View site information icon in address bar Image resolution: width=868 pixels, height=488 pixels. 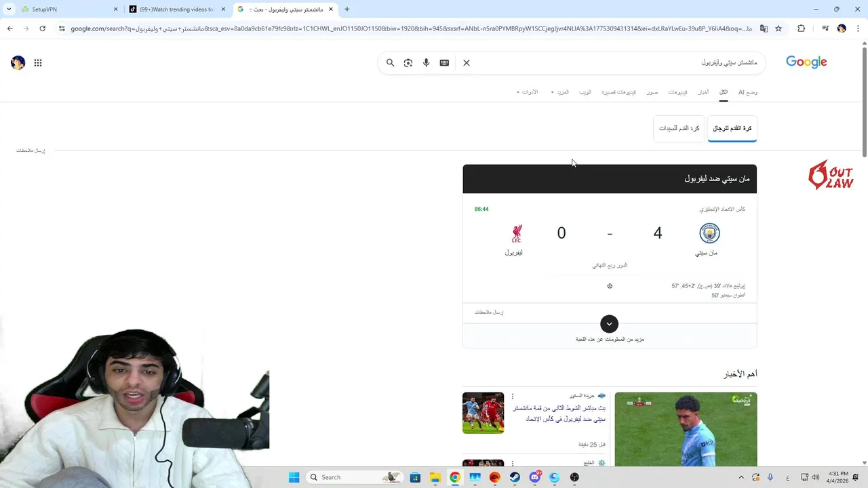point(62,28)
